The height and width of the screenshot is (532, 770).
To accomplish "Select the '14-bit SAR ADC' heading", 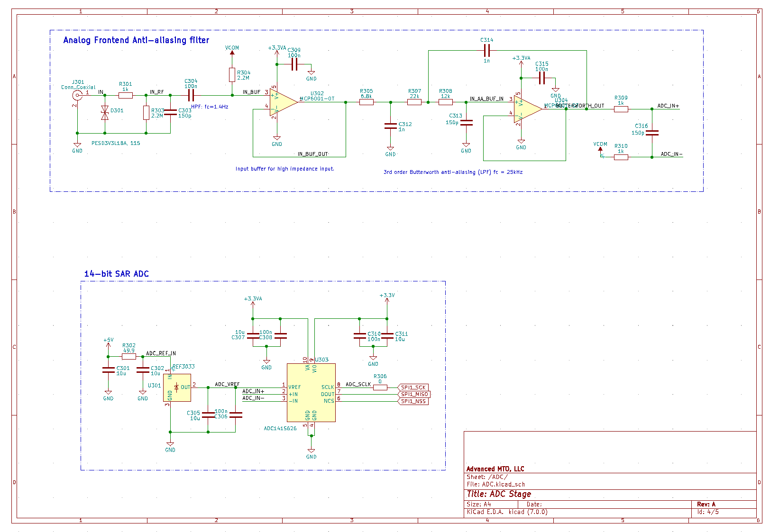I will coord(116,274).
